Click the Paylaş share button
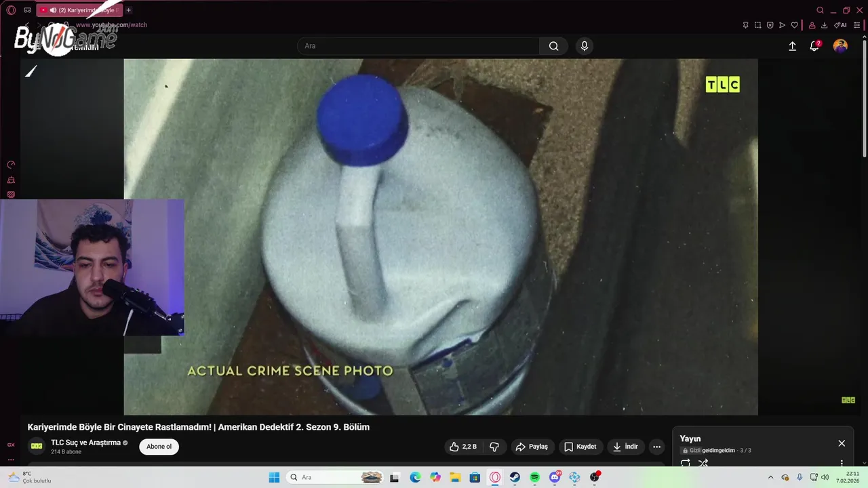This screenshot has width=868, height=488. pyautogui.click(x=532, y=447)
